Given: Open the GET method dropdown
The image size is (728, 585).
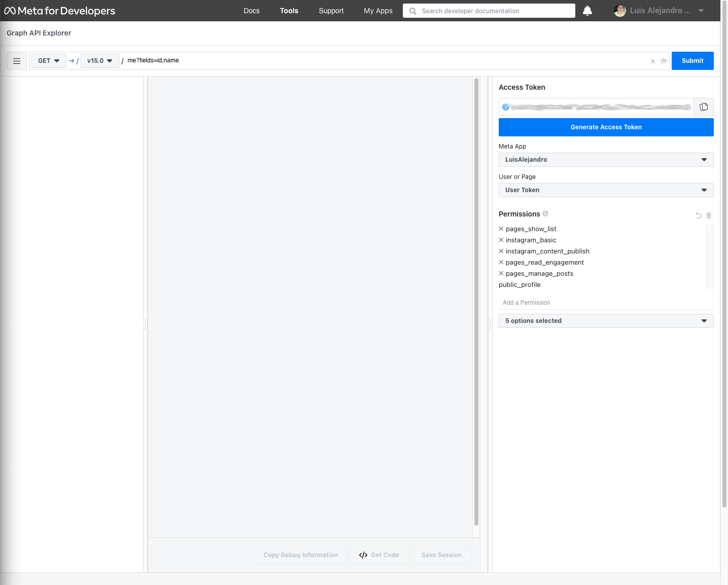Looking at the screenshot, I should 49,61.
